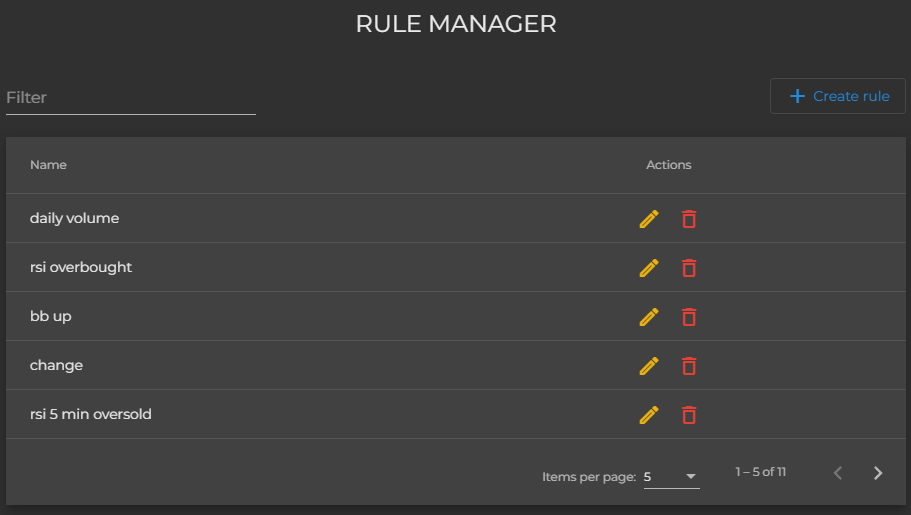The height and width of the screenshot is (515, 911).
Task: Click the Actions column header
Action: point(668,165)
